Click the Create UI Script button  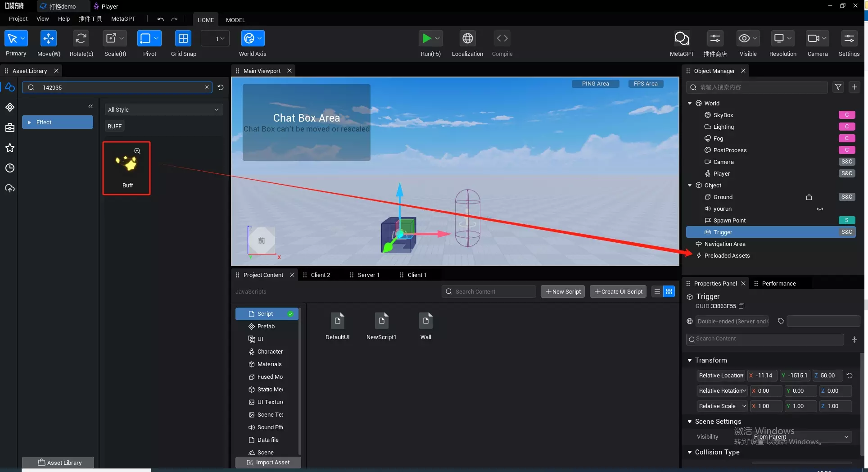(x=618, y=291)
